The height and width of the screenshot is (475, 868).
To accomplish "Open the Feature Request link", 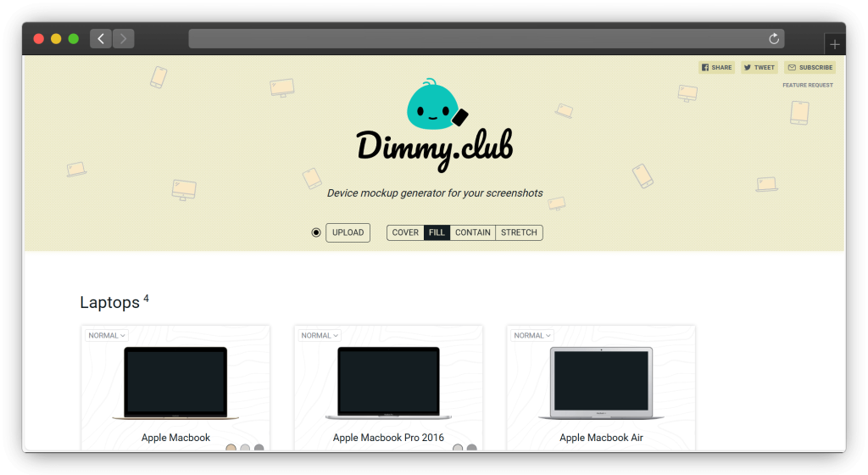I will coord(807,86).
